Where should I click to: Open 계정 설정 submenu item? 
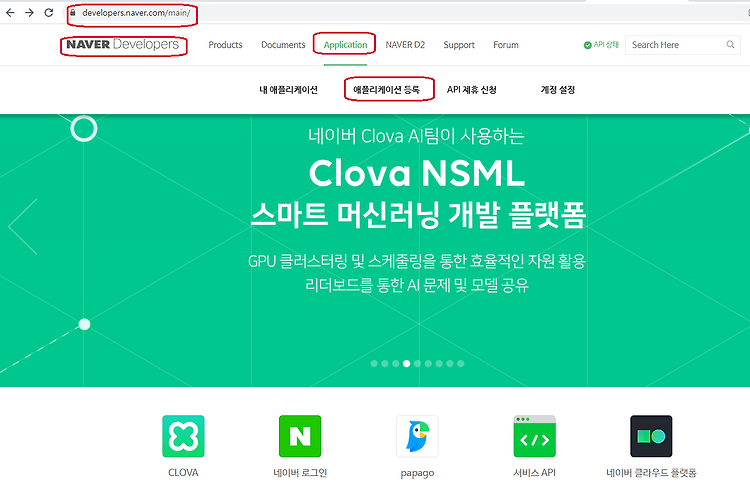click(558, 90)
